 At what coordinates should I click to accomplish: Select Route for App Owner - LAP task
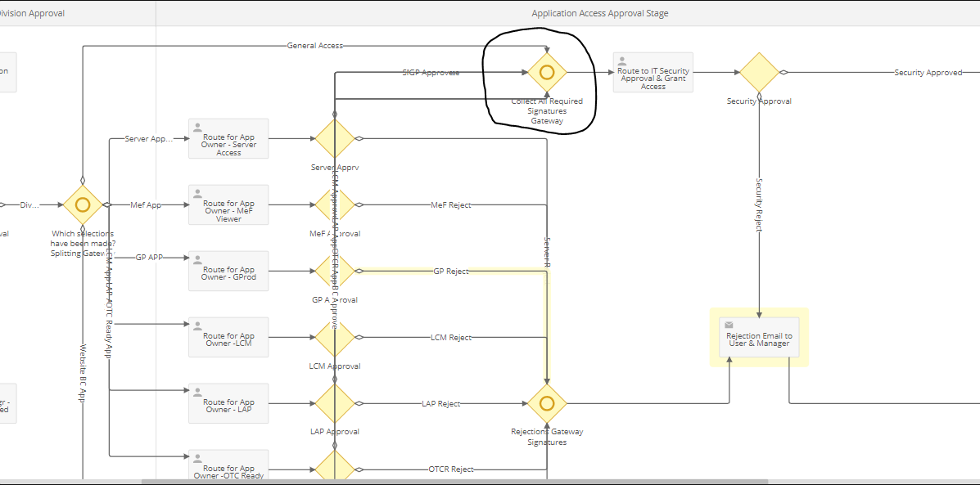click(228, 403)
